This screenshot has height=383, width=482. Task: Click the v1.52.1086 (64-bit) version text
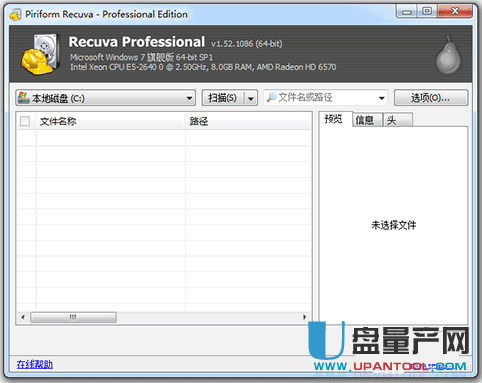coord(247,44)
